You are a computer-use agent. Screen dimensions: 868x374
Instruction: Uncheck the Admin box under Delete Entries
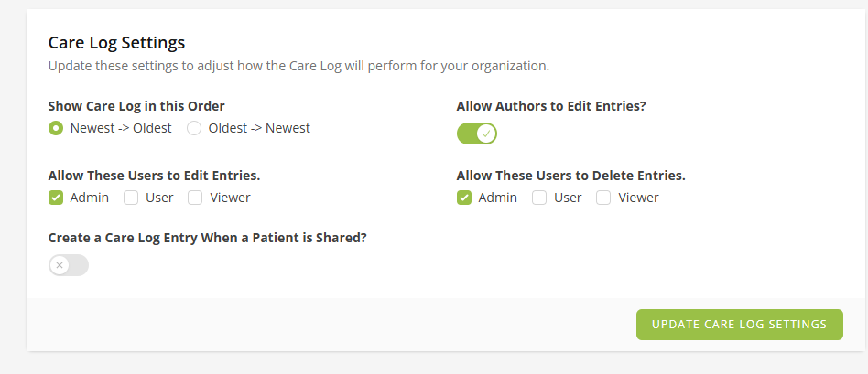coord(464,198)
